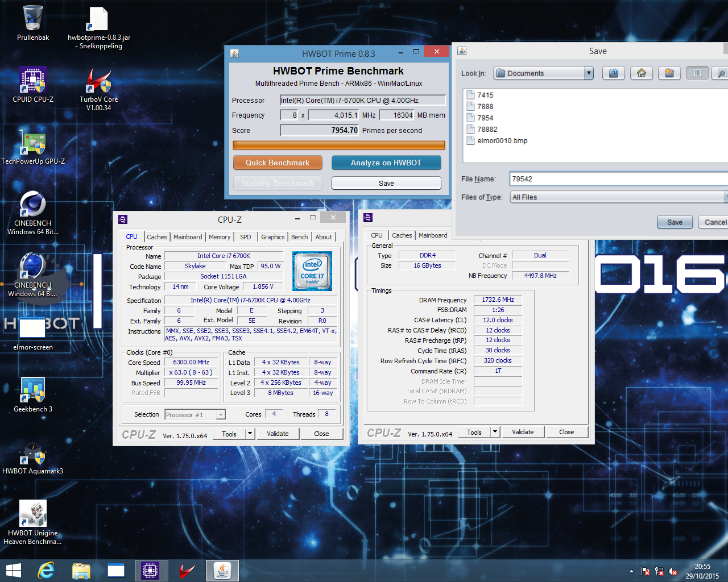Screen dimensions: 728x582
Task: Create a new folder in Save dialog
Action: click(x=669, y=73)
